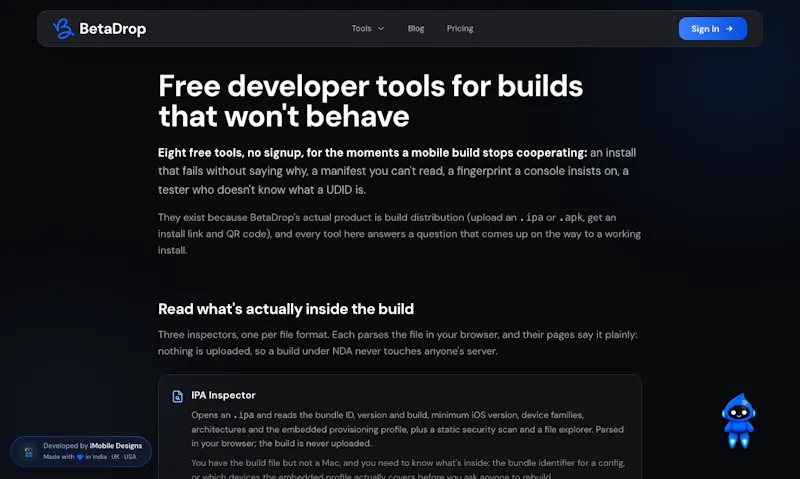Viewport: 800px width, 479px height.
Task: Click the blue heart icon in badge
Action: click(x=80, y=457)
